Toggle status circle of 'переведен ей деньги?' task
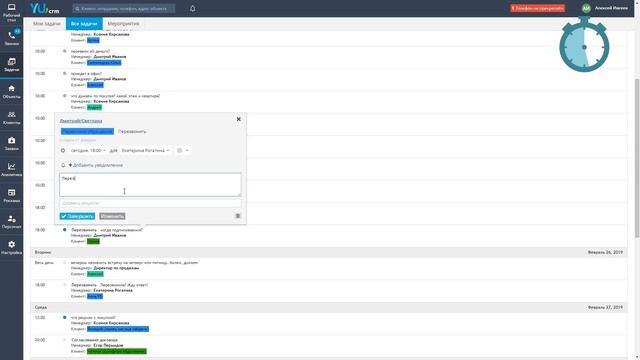This screenshot has height=360, width=640. point(64,51)
